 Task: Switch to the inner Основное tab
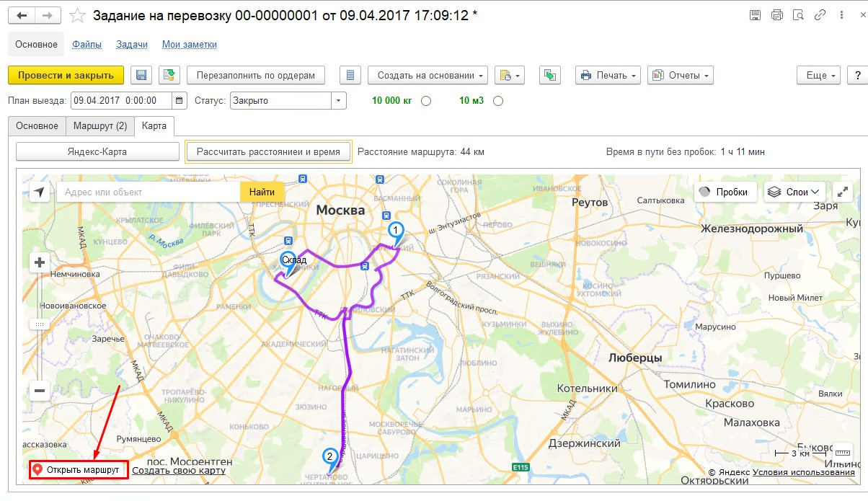tap(37, 125)
